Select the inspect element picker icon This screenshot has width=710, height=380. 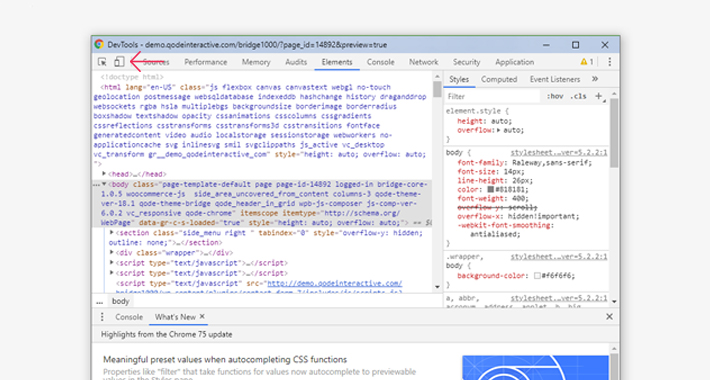pos(102,62)
